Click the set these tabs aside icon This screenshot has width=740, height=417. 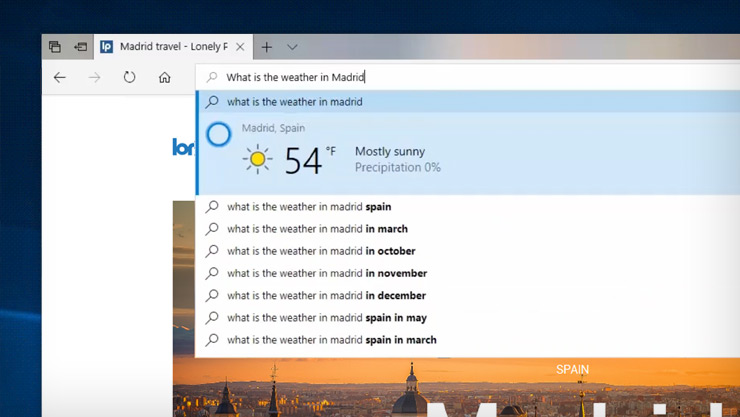(x=81, y=47)
